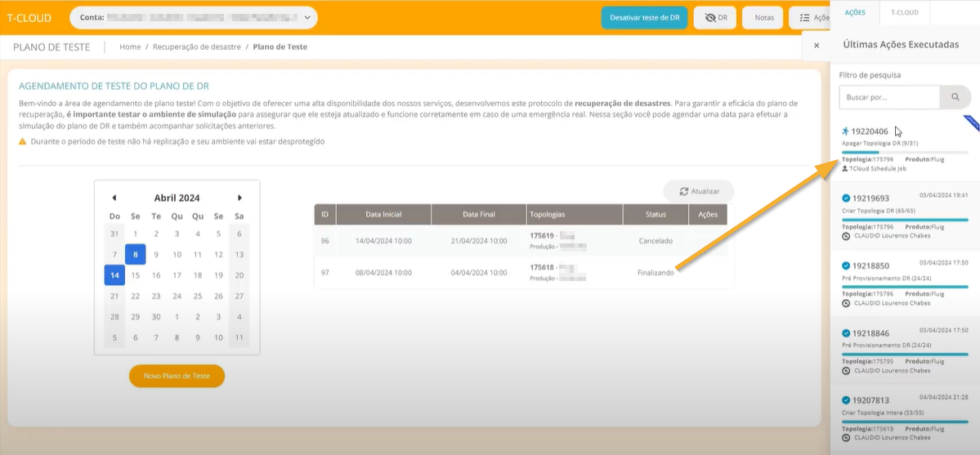Open the Conta account dropdown
This screenshot has height=455, width=980.
pos(194,17)
